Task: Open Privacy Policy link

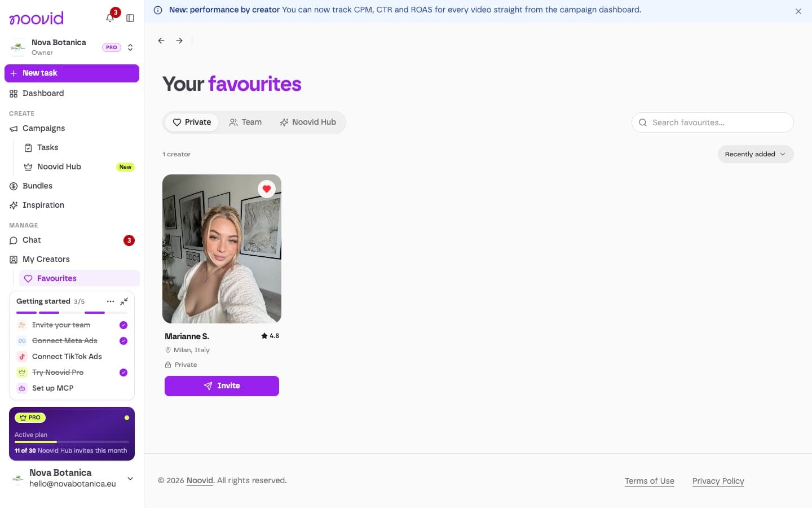Action: (x=718, y=481)
